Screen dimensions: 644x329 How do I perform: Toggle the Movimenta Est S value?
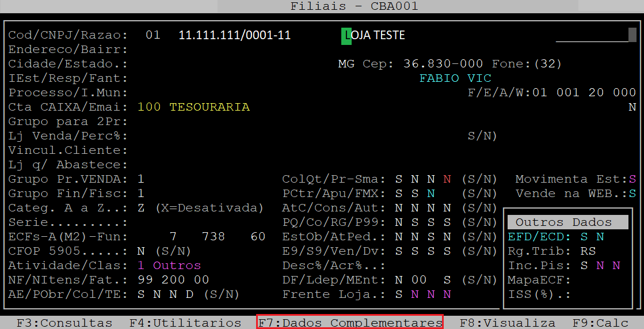[632, 179]
